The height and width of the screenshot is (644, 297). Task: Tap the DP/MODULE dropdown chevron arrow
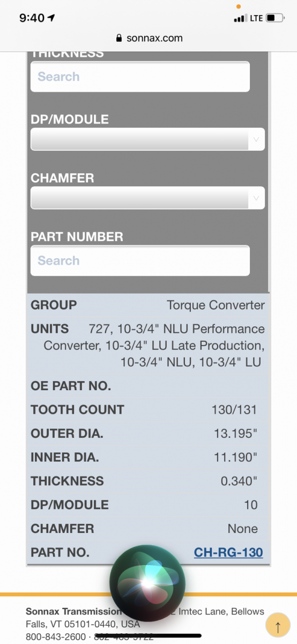(x=256, y=140)
